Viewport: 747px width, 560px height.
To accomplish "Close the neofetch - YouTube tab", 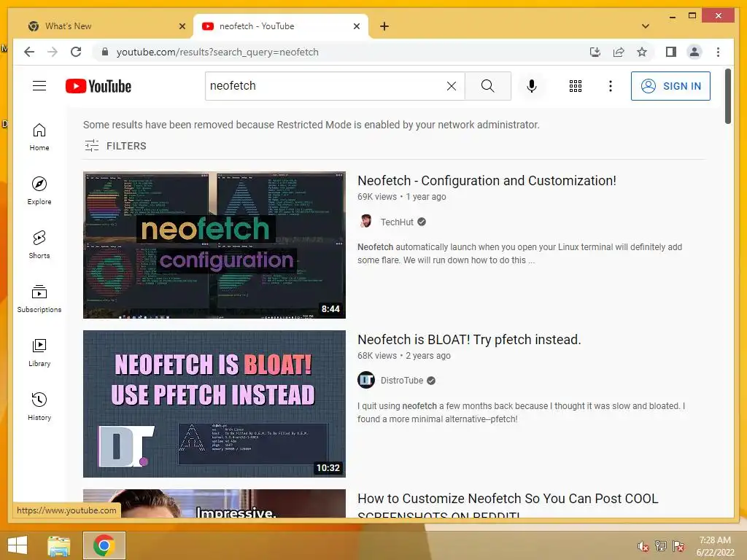I will 356,26.
